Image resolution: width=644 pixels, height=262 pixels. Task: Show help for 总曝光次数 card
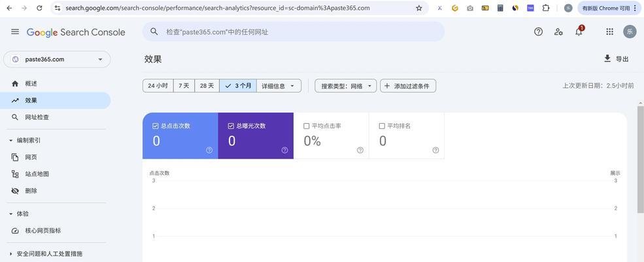point(284,150)
